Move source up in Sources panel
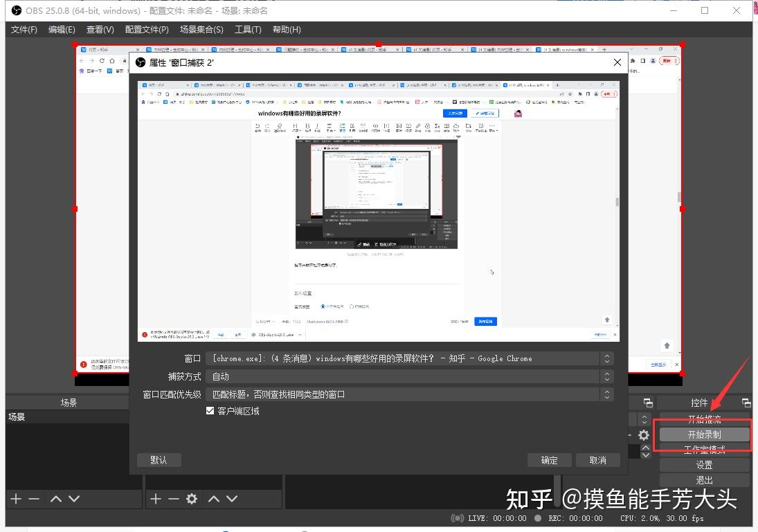Screen dimensions: 758x532 (x=214, y=499)
